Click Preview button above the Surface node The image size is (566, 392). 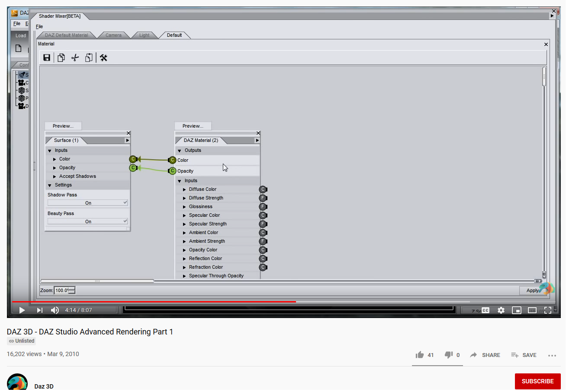[63, 126]
